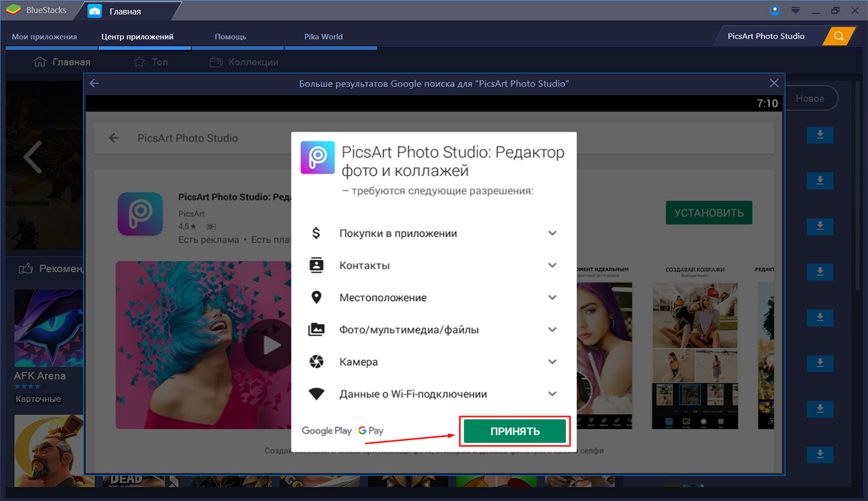Open the AFK Arena game thumbnail
The image size is (868, 501).
49,327
